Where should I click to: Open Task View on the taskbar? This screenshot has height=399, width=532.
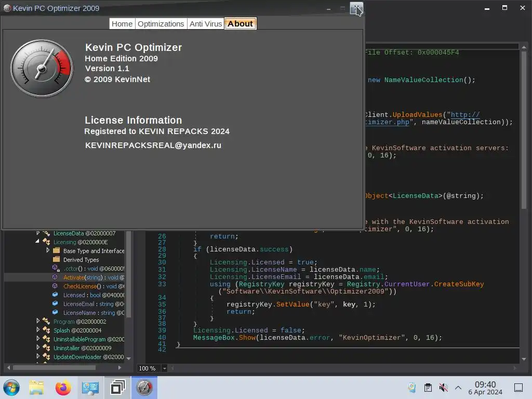118,388
